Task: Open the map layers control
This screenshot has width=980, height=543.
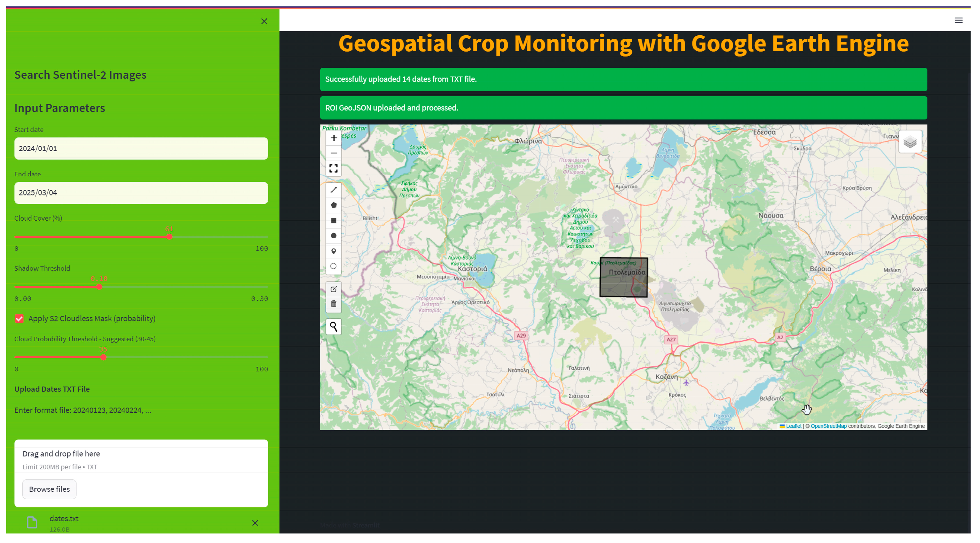Action: 910,142
